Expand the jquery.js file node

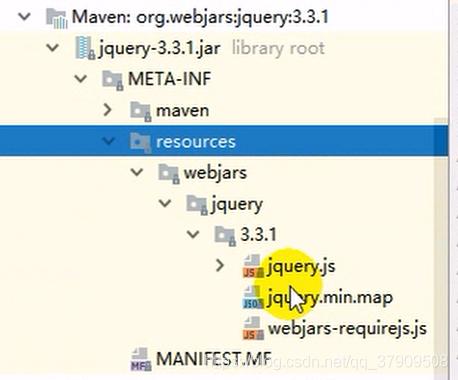tap(220, 266)
